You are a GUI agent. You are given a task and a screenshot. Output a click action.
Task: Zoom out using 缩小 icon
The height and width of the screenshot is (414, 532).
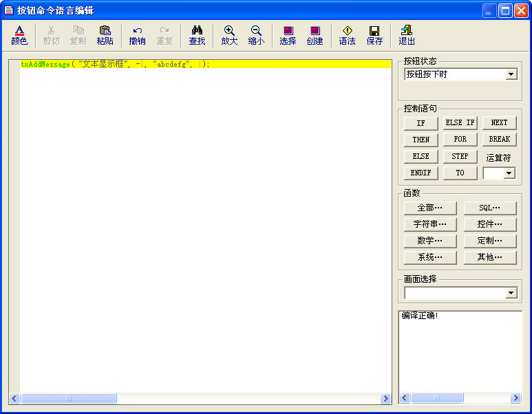[x=256, y=35]
